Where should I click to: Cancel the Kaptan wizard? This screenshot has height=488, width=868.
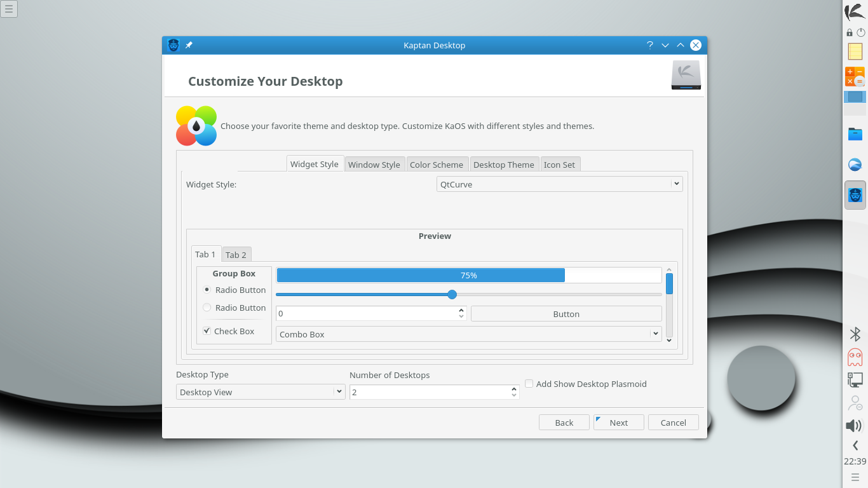(674, 423)
